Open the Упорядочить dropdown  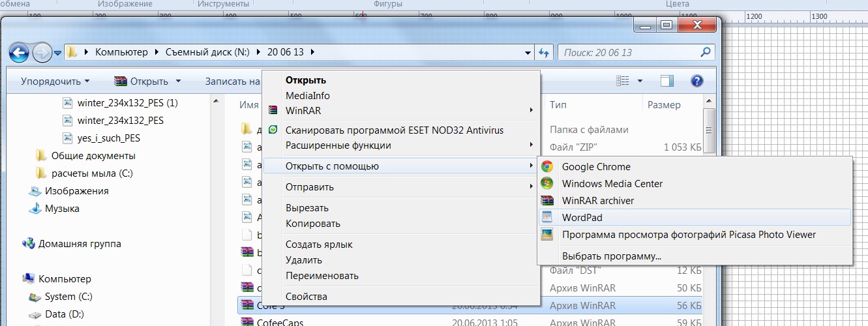click(55, 81)
